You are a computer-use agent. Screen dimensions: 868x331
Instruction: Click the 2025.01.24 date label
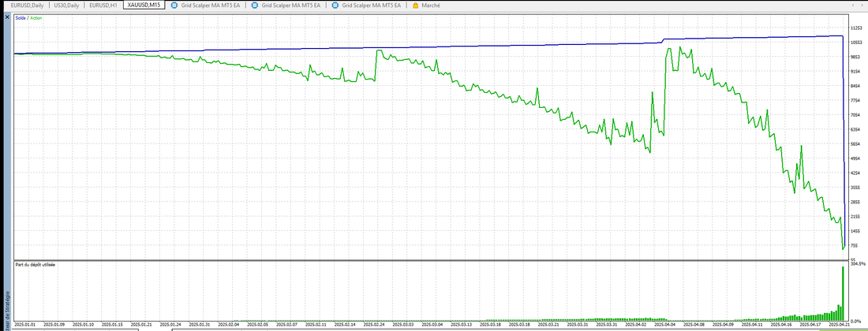coord(170,325)
